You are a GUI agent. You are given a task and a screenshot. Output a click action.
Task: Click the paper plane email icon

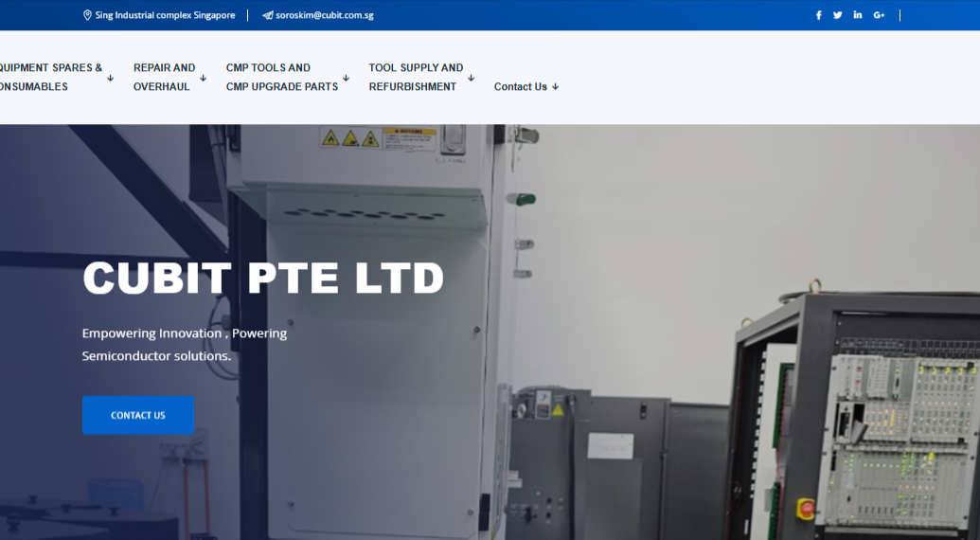click(268, 15)
